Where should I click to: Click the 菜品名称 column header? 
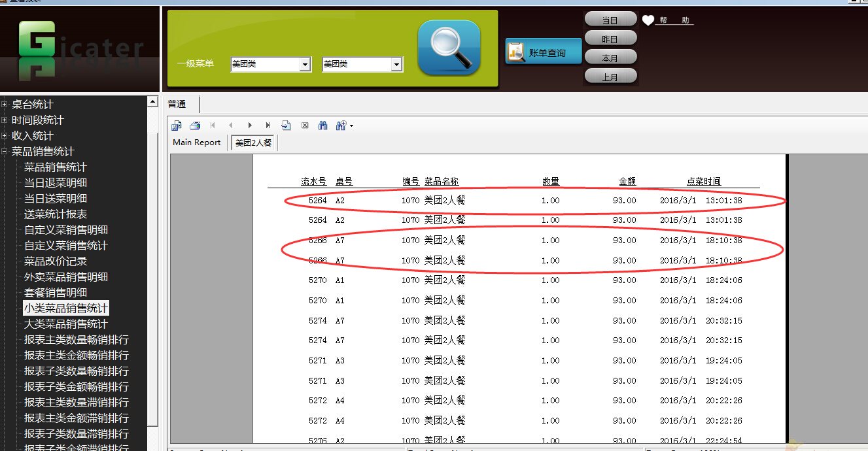(x=442, y=182)
